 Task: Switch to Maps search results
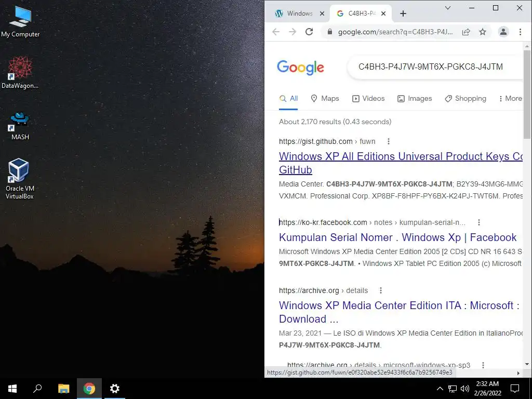pos(325,98)
